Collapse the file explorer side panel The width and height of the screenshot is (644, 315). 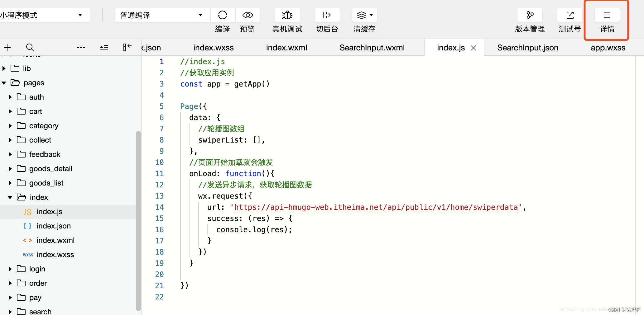[x=127, y=47]
